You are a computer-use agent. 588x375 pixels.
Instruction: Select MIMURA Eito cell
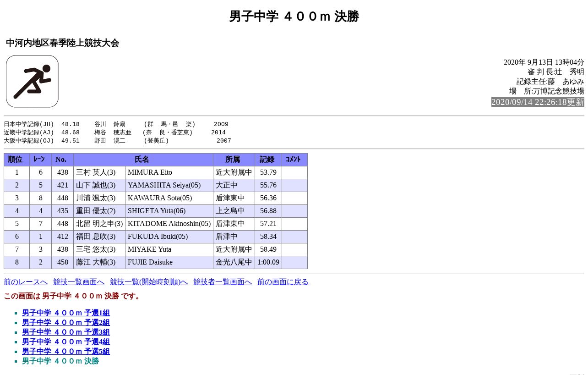[x=169, y=172]
